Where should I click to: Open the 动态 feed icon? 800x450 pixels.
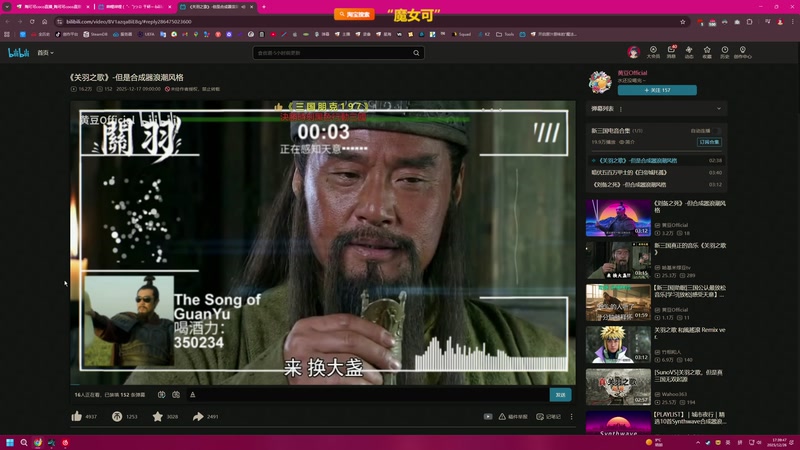[x=689, y=52]
